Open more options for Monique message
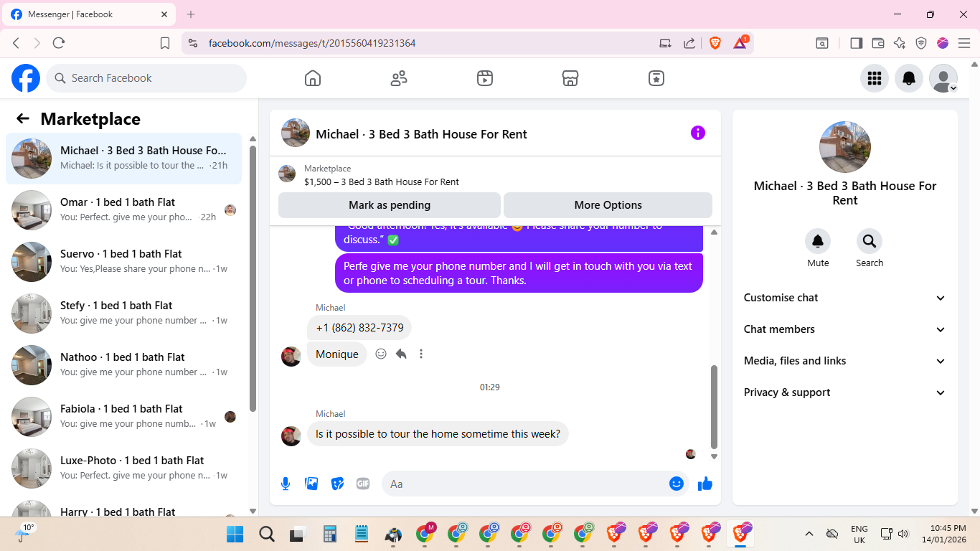 tap(421, 354)
